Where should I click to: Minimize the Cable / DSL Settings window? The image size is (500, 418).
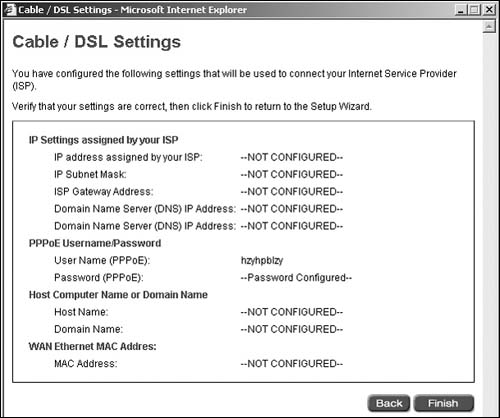coord(461,10)
